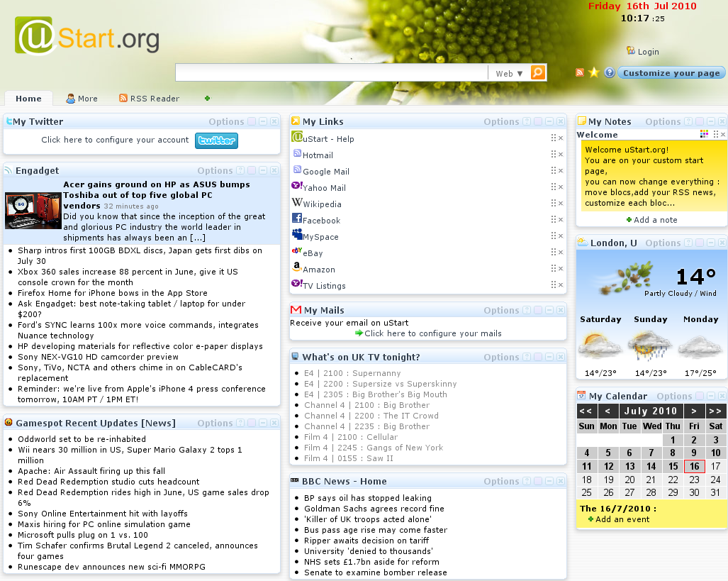
Task: Delete the Welcome note with its x
Action: coord(723,135)
